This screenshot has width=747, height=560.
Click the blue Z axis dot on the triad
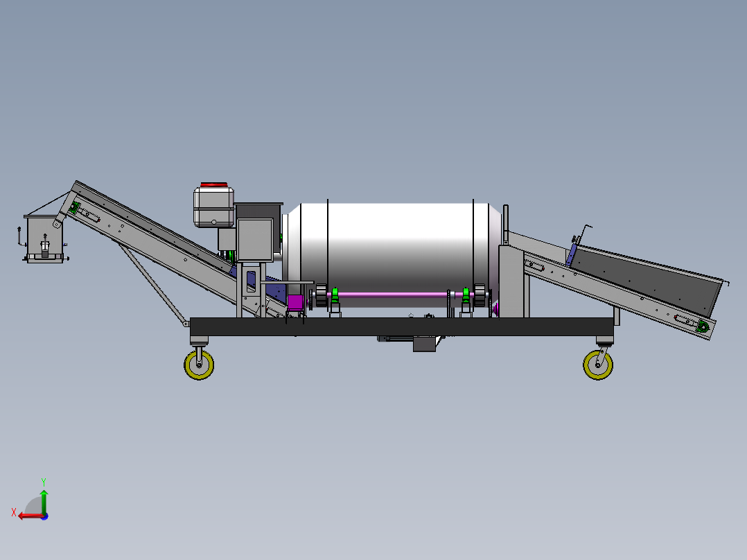point(44,516)
